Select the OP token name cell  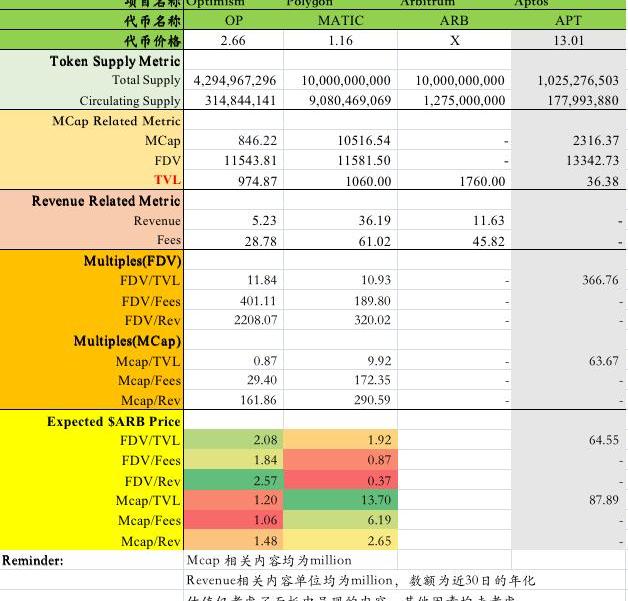point(233,20)
